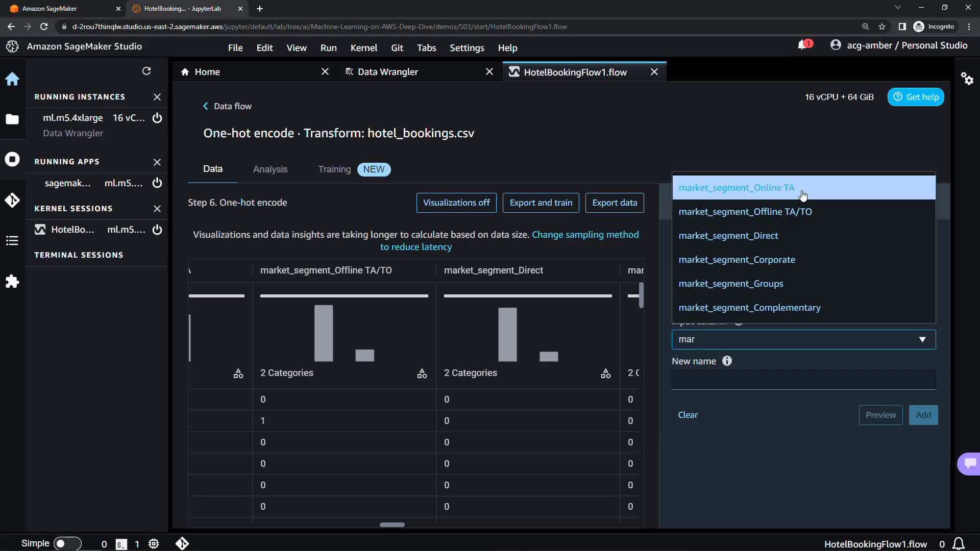Image resolution: width=980 pixels, height=551 pixels.
Task: Open property inspector gears icon
Action: (967, 79)
